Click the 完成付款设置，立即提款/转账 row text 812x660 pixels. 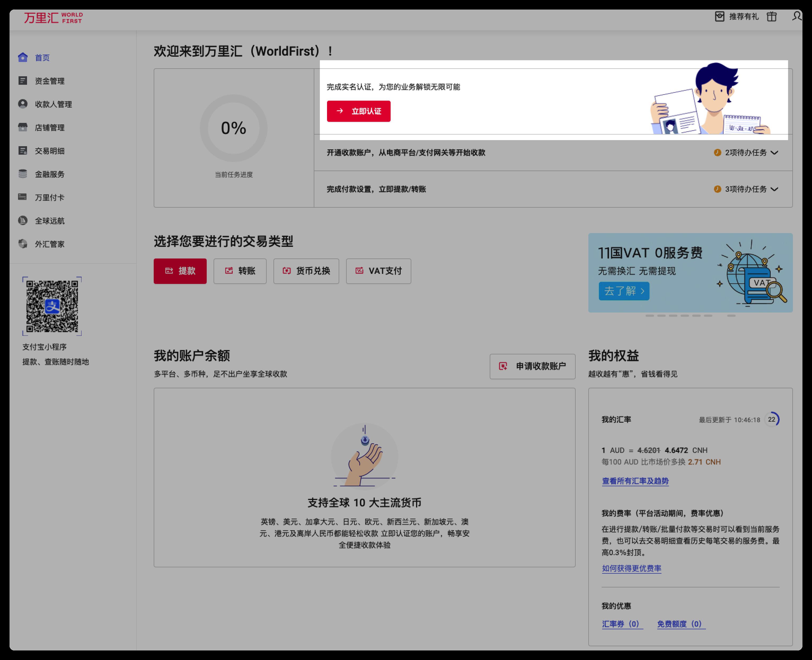click(x=376, y=189)
